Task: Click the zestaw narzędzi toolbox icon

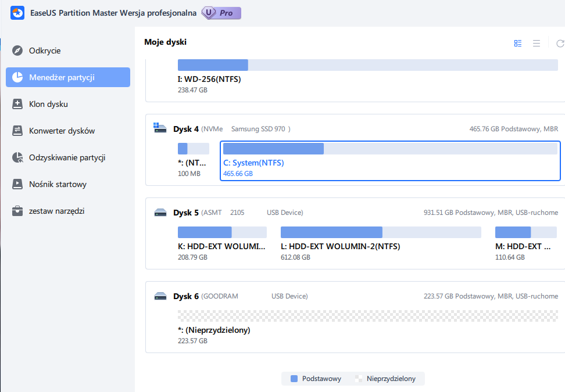Action: click(x=17, y=211)
